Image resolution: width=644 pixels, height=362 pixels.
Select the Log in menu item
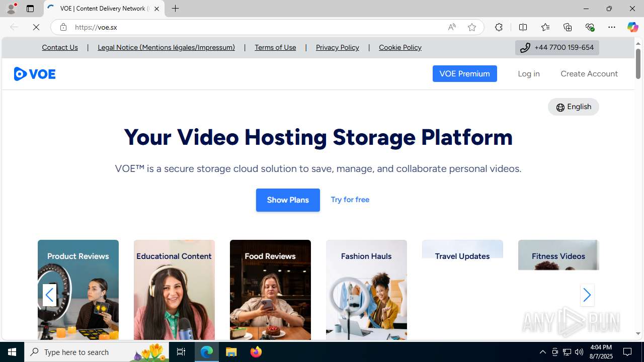click(528, 73)
